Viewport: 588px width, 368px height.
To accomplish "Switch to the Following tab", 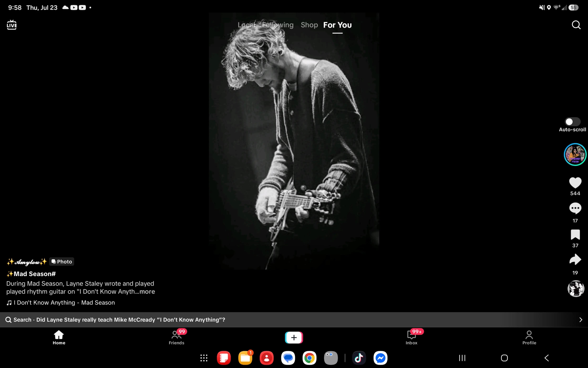I will (x=278, y=25).
